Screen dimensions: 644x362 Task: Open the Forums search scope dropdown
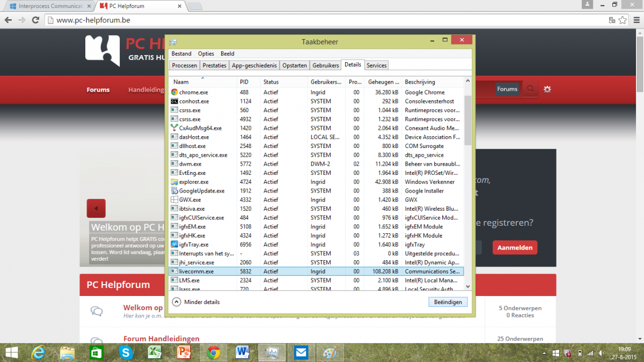507,89
